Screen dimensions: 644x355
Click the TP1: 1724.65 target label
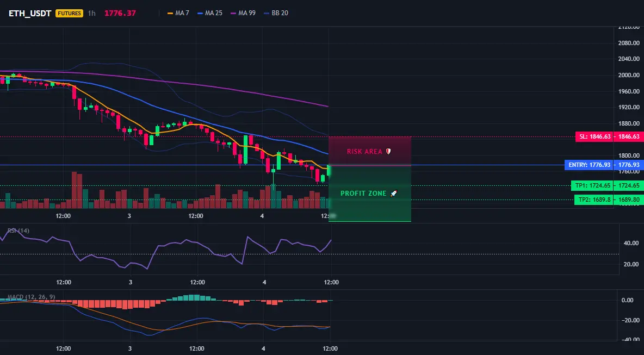(x=592, y=185)
